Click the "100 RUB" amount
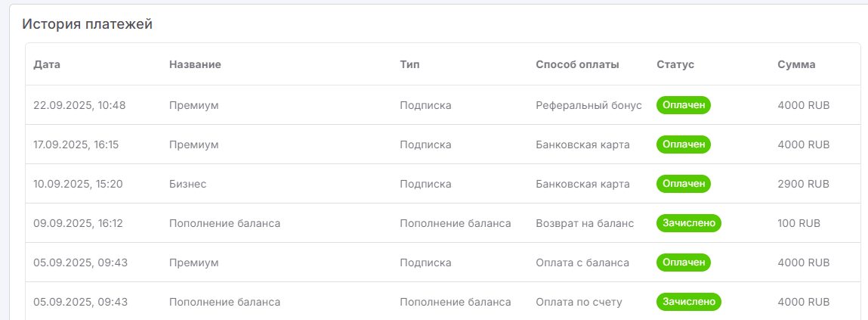 point(798,223)
